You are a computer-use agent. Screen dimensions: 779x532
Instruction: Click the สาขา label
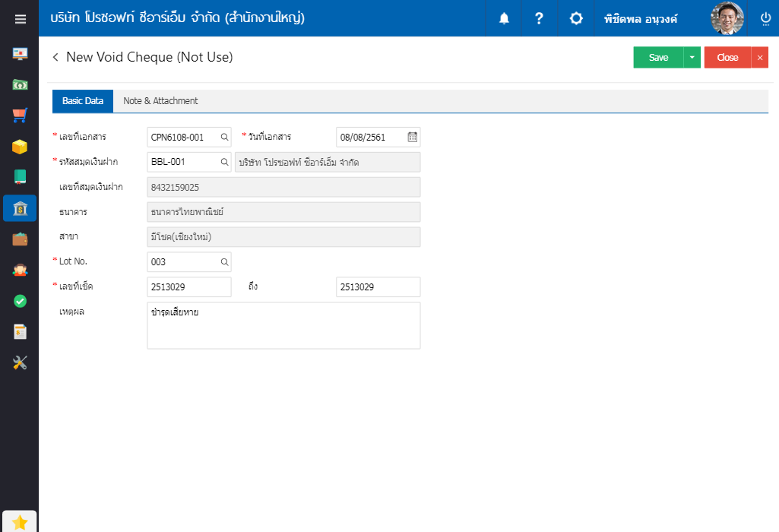(68, 236)
